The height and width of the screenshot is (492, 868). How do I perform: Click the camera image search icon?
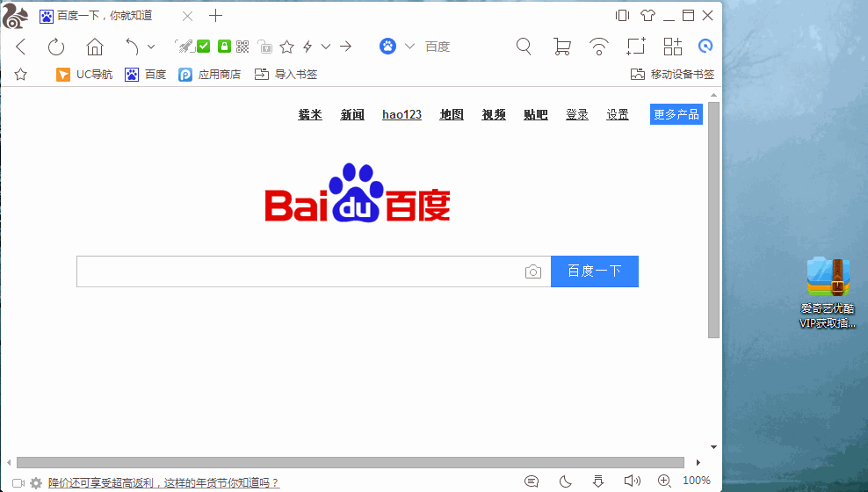point(533,271)
